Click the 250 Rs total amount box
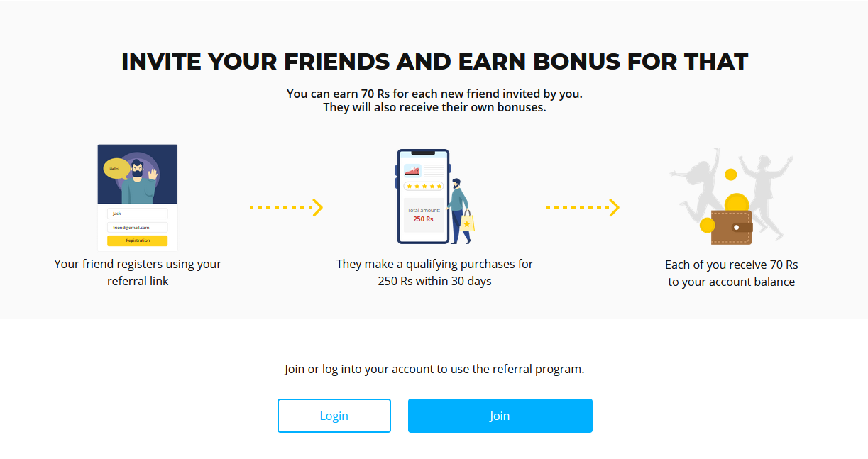 pyautogui.click(x=424, y=215)
